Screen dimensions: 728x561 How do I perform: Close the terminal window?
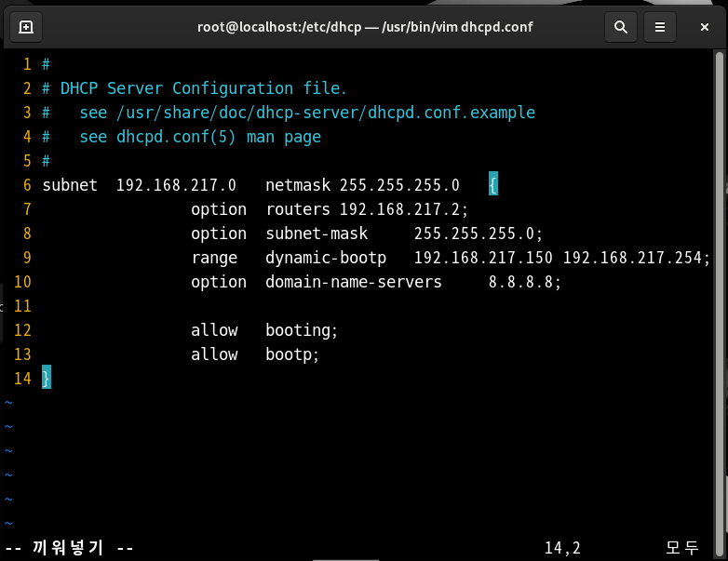click(x=705, y=27)
